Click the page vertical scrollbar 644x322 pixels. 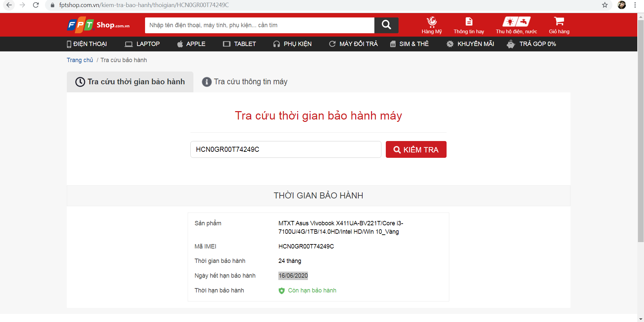tap(641, 134)
